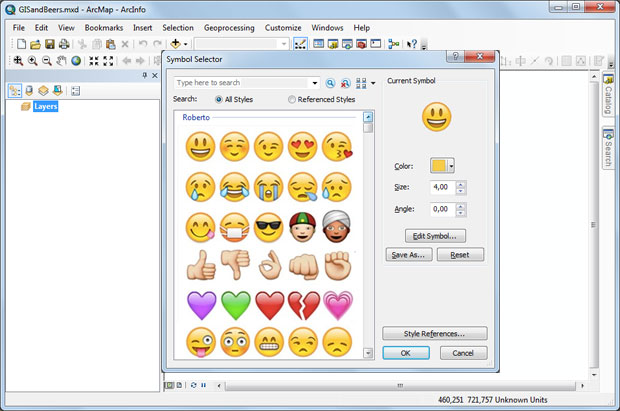620x411 pixels.
Task: Click the Print toolbar icon
Action: (64, 44)
